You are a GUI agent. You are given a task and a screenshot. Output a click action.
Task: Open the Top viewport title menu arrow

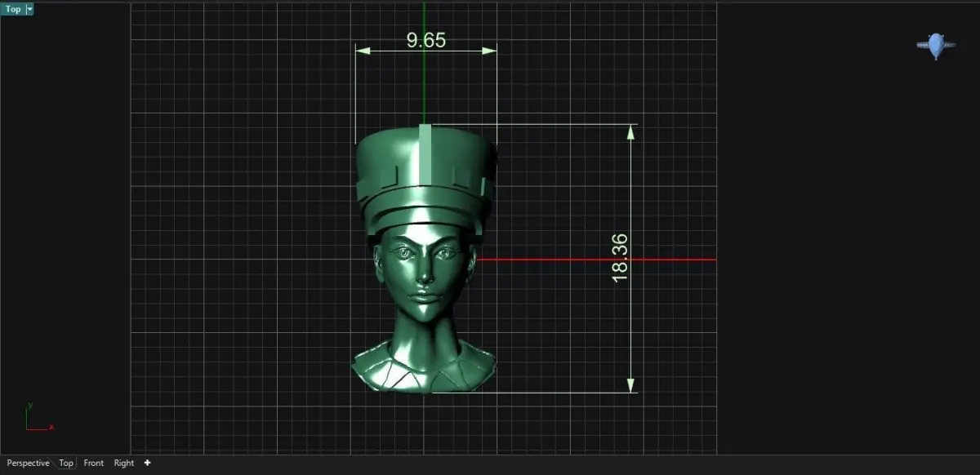pos(30,9)
